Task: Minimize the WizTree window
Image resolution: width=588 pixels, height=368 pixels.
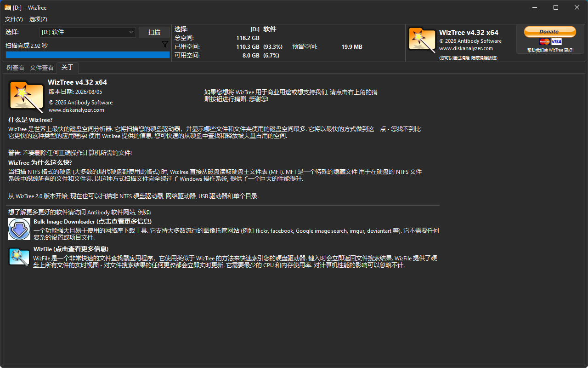Action: point(535,7)
